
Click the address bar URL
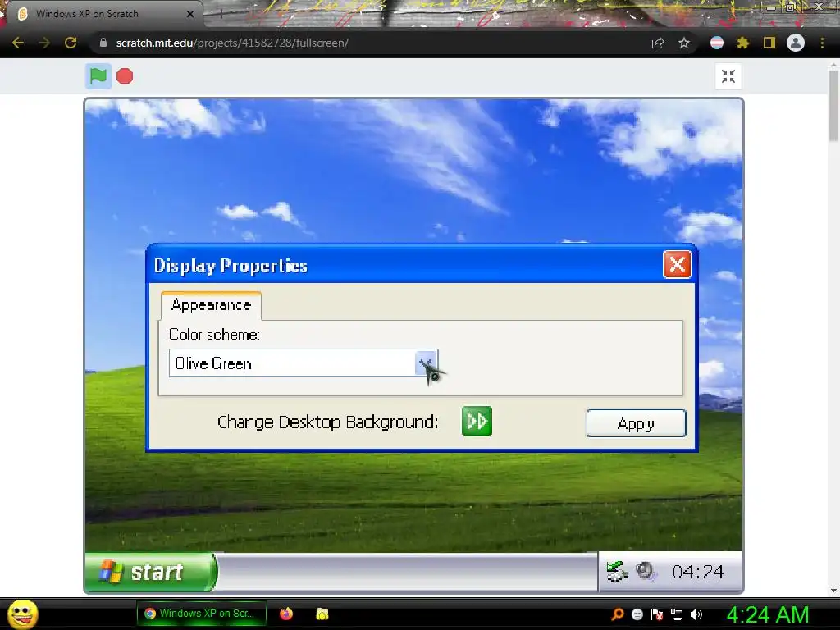pos(232,43)
